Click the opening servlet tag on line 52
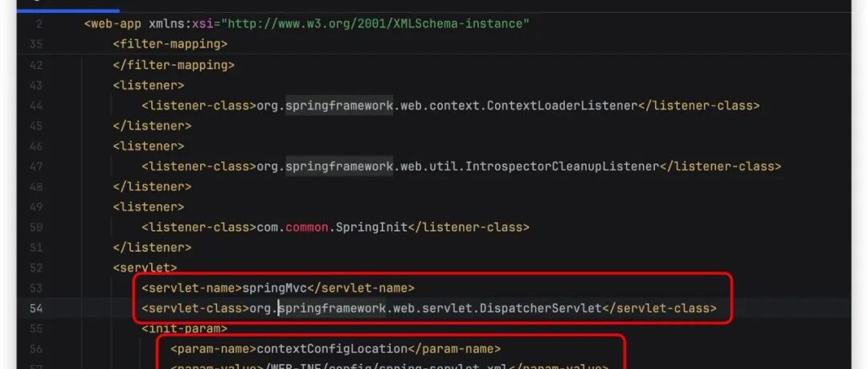 pos(145,268)
